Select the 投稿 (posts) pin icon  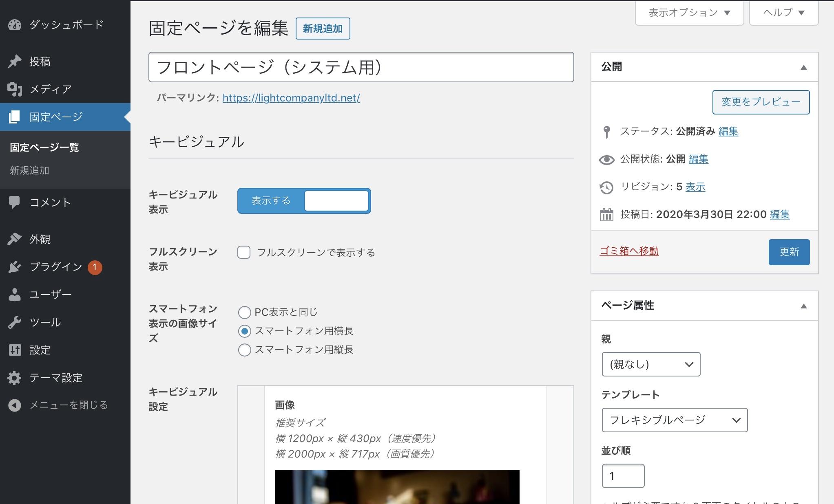(x=15, y=61)
